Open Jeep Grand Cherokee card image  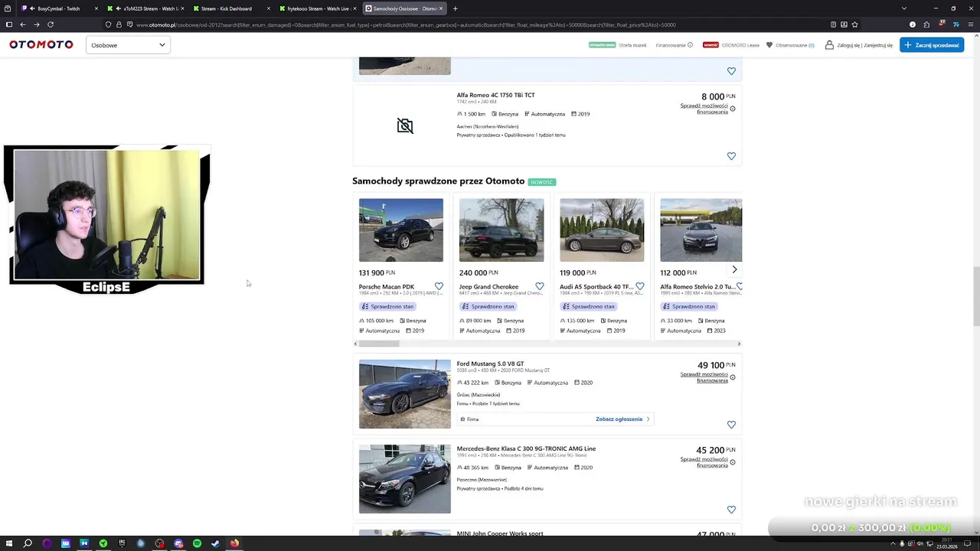coord(501,230)
